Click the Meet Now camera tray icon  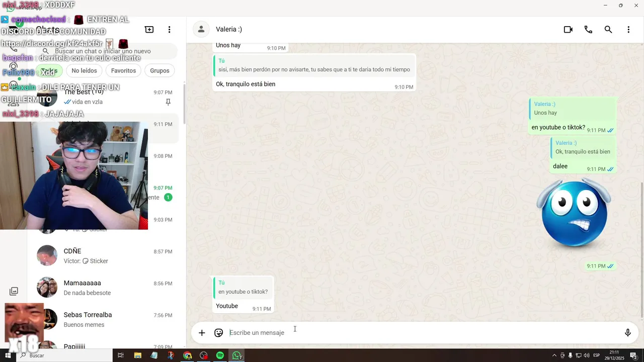coord(562,355)
